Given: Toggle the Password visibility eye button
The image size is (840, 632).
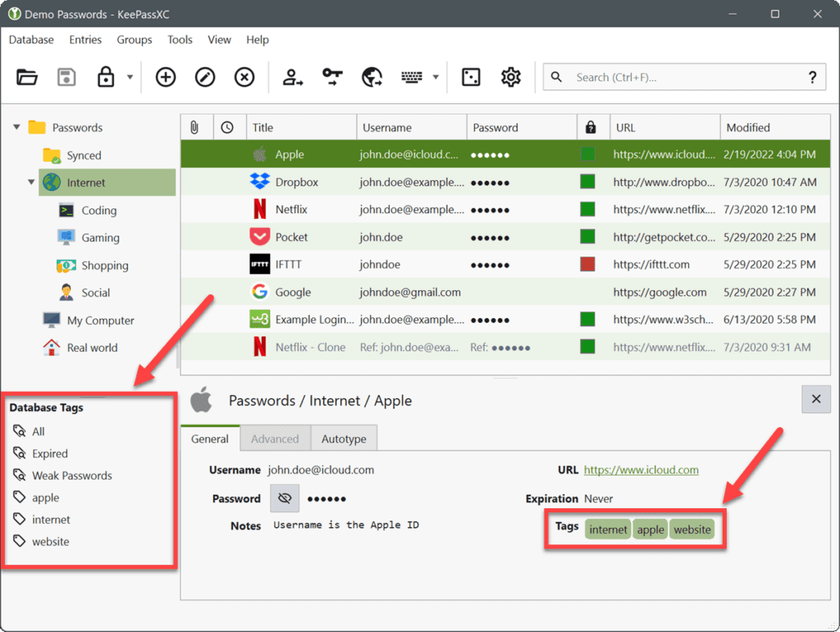Looking at the screenshot, I should tap(284, 498).
